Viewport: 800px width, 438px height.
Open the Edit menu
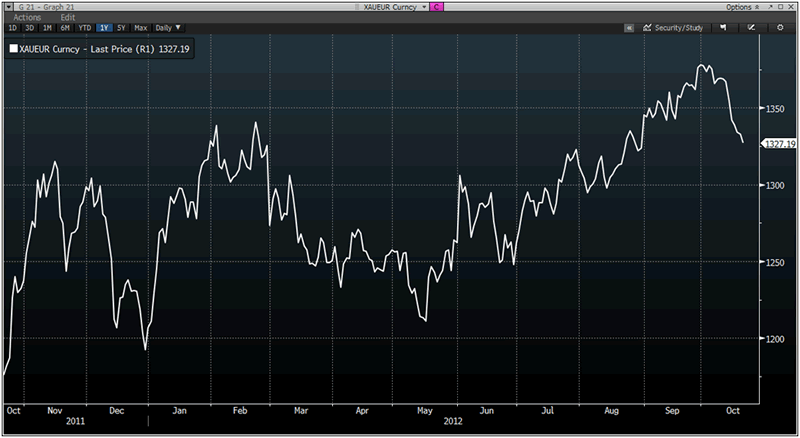tap(67, 18)
